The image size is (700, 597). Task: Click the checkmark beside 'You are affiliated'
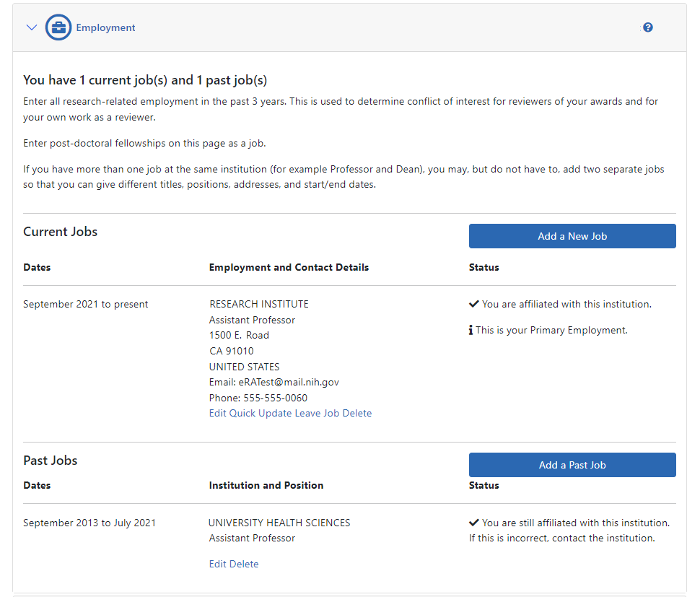point(474,304)
